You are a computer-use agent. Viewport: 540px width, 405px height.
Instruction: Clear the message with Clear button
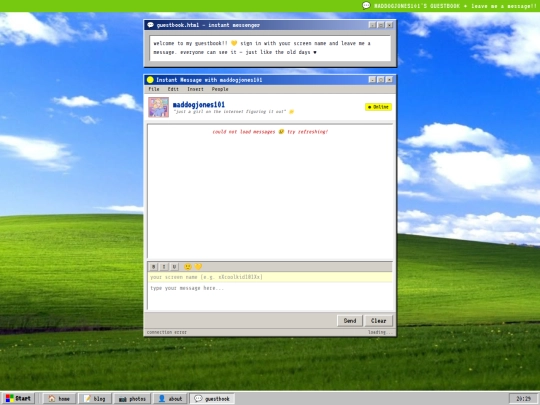click(378, 321)
